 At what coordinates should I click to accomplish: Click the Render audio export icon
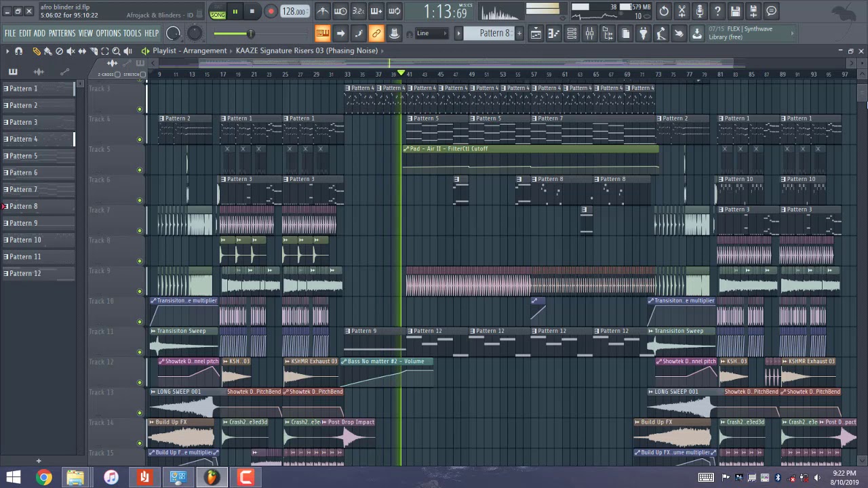click(x=753, y=11)
